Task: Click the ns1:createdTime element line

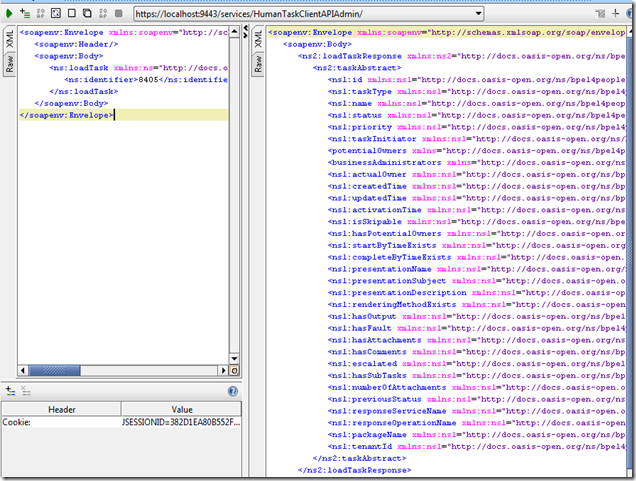Action: (476, 186)
